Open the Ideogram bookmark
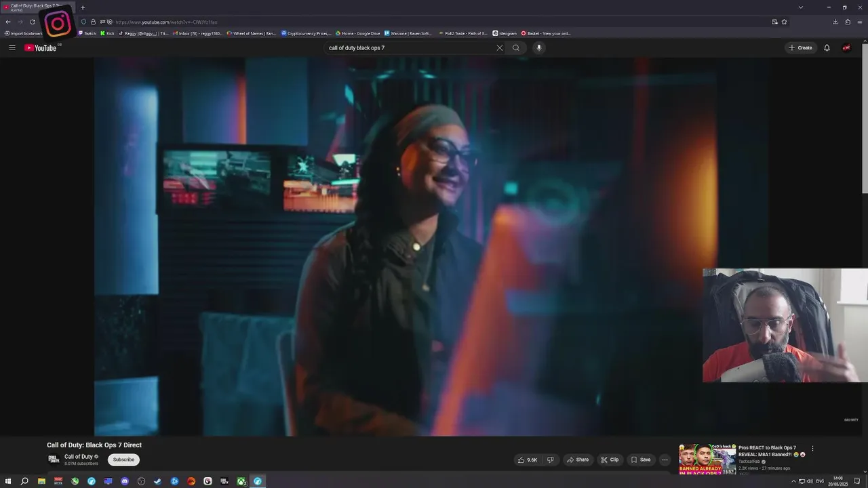868x488 pixels. click(505, 33)
